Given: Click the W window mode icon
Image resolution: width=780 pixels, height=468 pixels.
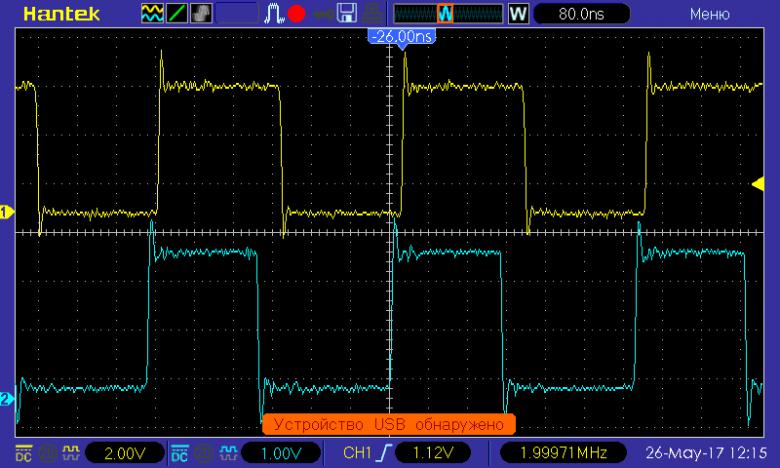Looking at the screenshot, I should (x=518, y=14).
